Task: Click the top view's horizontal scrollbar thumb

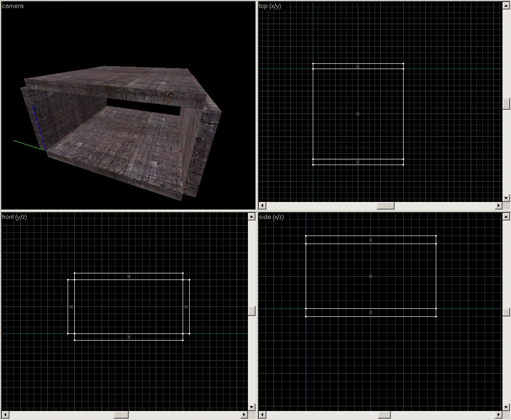Action: [x=386, y=206]
